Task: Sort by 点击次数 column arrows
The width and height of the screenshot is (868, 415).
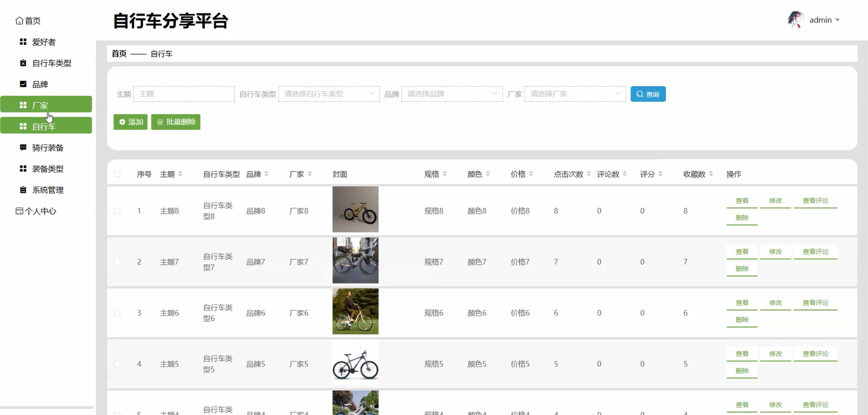Action: (x=589, y=174)
